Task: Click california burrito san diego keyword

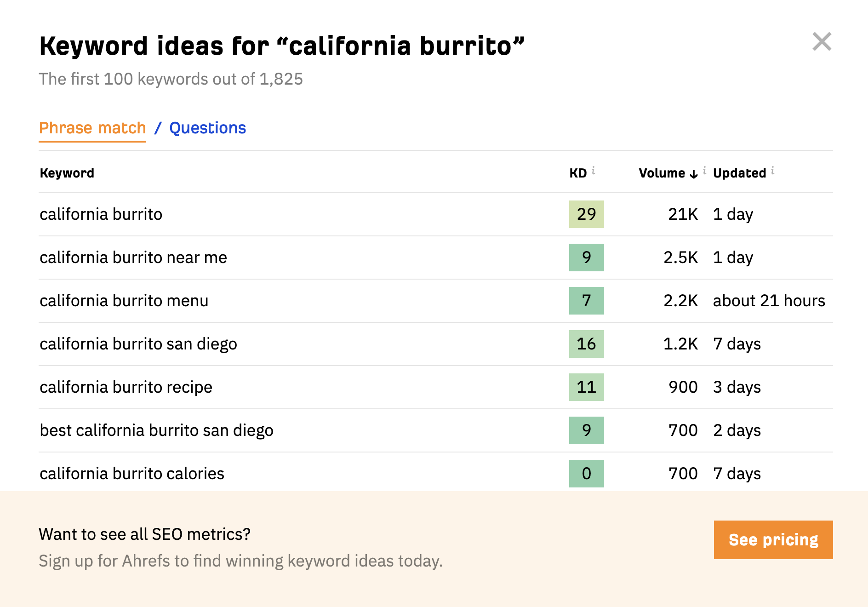Action: (x=138, y=344)
